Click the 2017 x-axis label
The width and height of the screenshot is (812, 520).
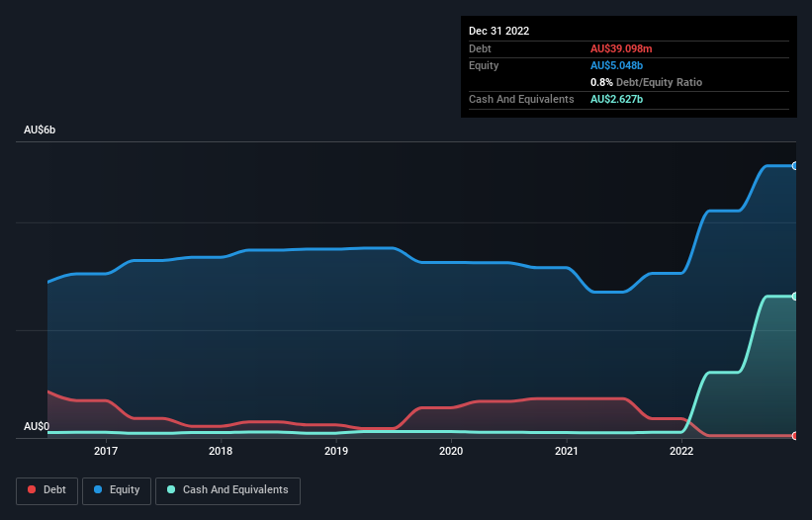[106, 451]
